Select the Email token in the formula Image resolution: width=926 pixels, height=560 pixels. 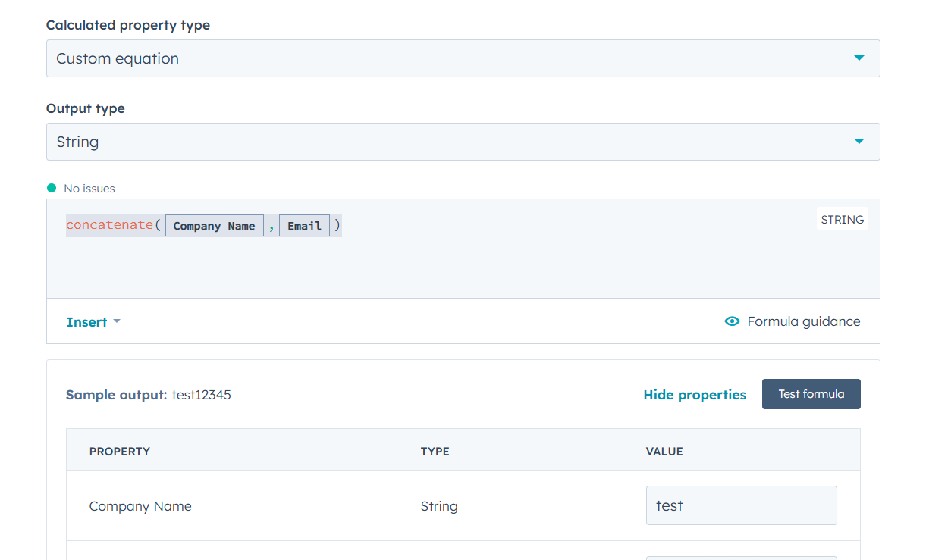pyautogui.click(x=304, y=226)
